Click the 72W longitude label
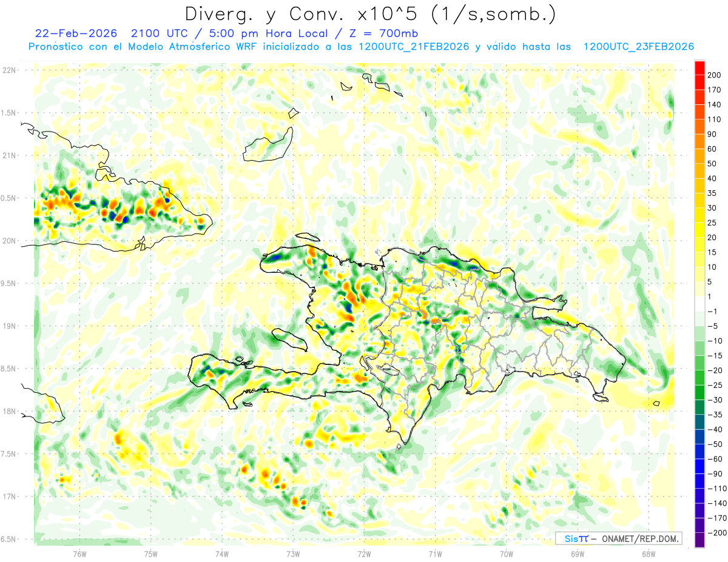This screenshot has width=728, height=562. tap(364, 554)
